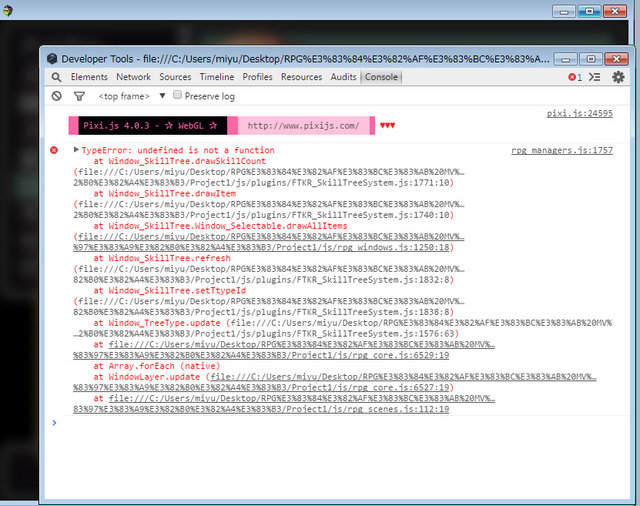The width and height of the screenshot is (640, 506).
Task: Enable the Preserve log checkbox
Action: click(177, 95)
